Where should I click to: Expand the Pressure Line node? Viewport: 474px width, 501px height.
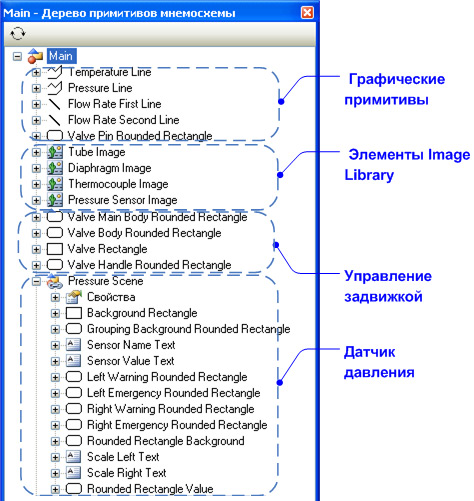coord(36,88)
